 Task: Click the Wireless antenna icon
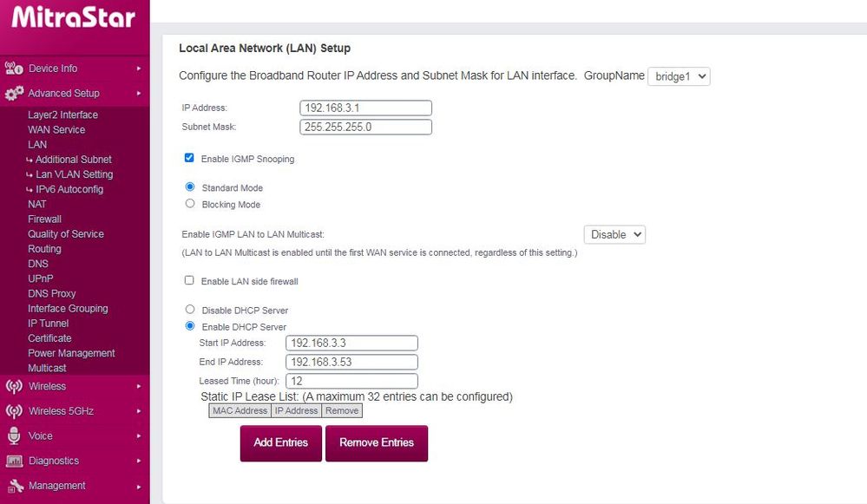click(14, 386)
